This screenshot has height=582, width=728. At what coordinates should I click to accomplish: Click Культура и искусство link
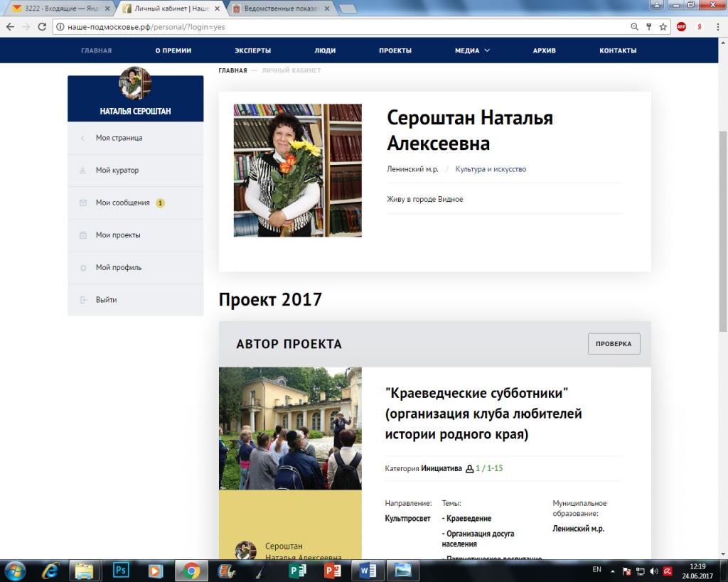pyautogui.click(x=491, y=169)
